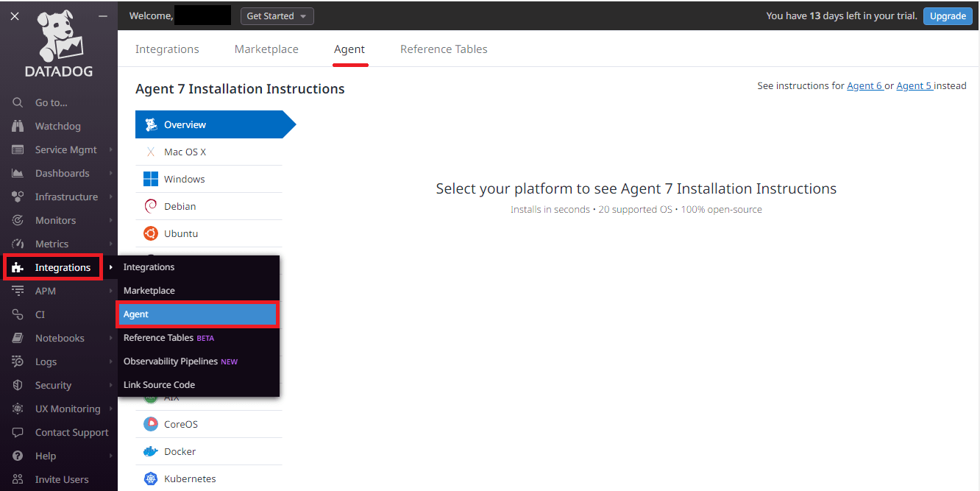Viewport: 980px width, 491px height.
Task: Open Watchdog binoculars icon in sidebar
Action: [18, 126]
